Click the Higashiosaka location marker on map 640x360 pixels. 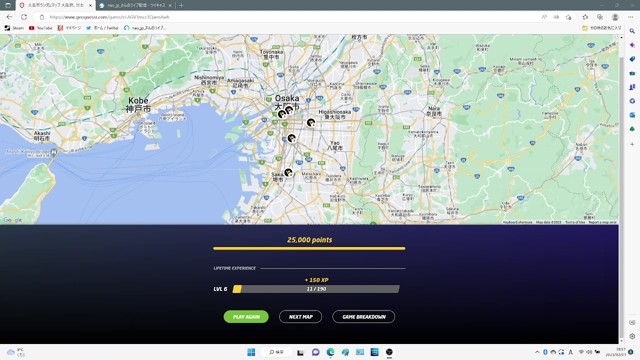click(x=311, y=122)
